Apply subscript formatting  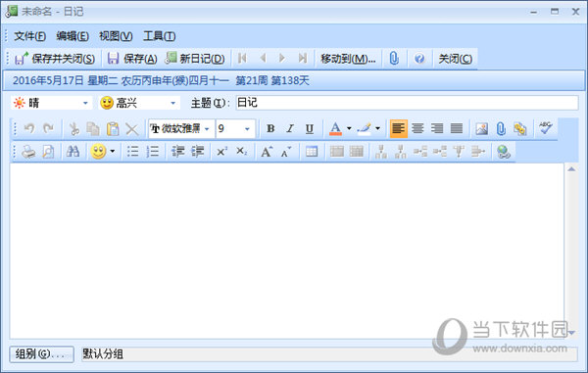pos(242,152)
